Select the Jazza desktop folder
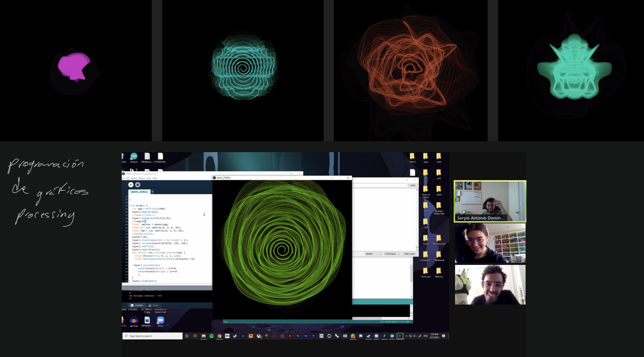This screenshot has width=644, height=357. point(426,158)
